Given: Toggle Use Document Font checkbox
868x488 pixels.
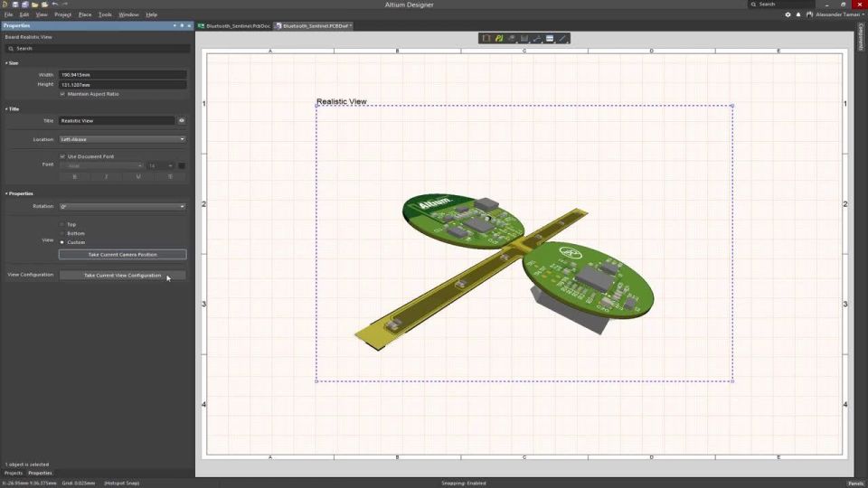Looking at the screenshot, I should (x=62, y=156).
